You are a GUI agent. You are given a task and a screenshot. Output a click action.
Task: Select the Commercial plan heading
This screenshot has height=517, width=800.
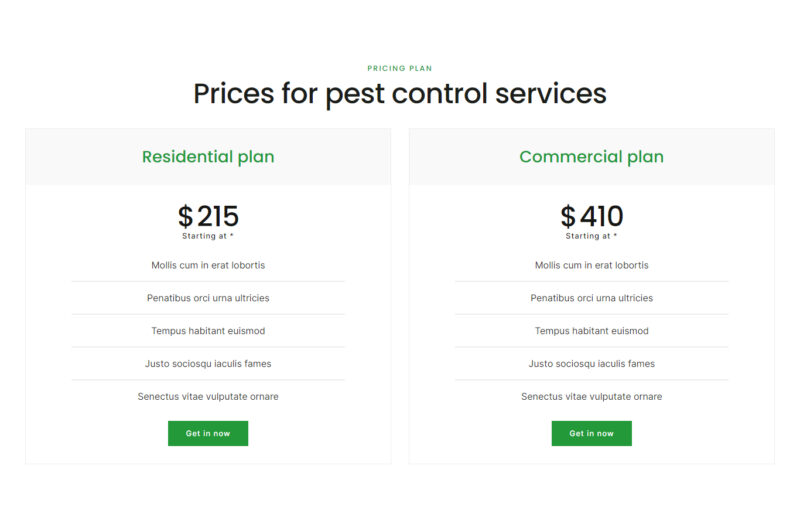591,157
